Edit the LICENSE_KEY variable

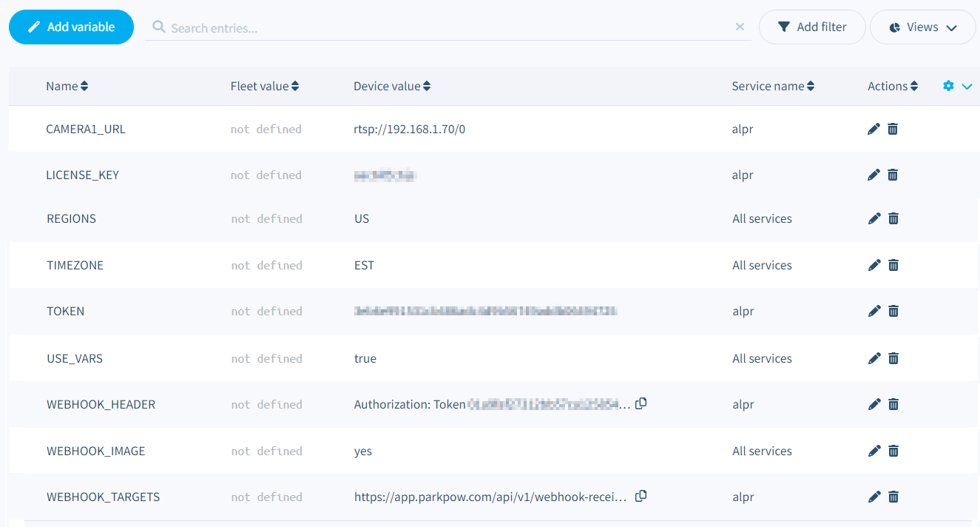[x=873, y=175]
